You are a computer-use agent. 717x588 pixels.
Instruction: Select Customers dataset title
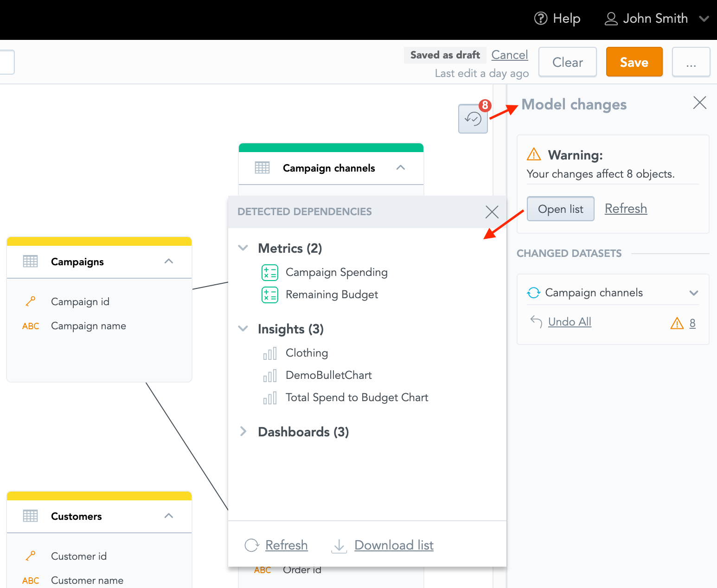pos(77,516)
